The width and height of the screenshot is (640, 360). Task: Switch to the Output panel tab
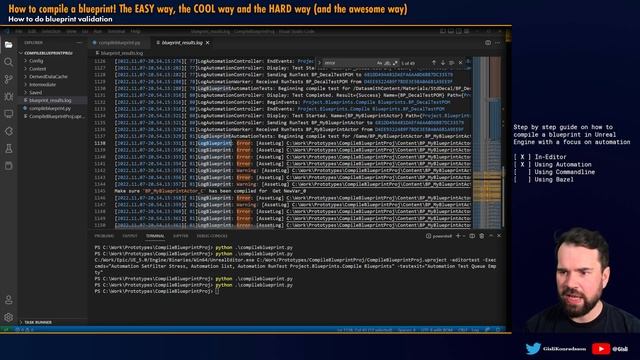click(130, 236)
